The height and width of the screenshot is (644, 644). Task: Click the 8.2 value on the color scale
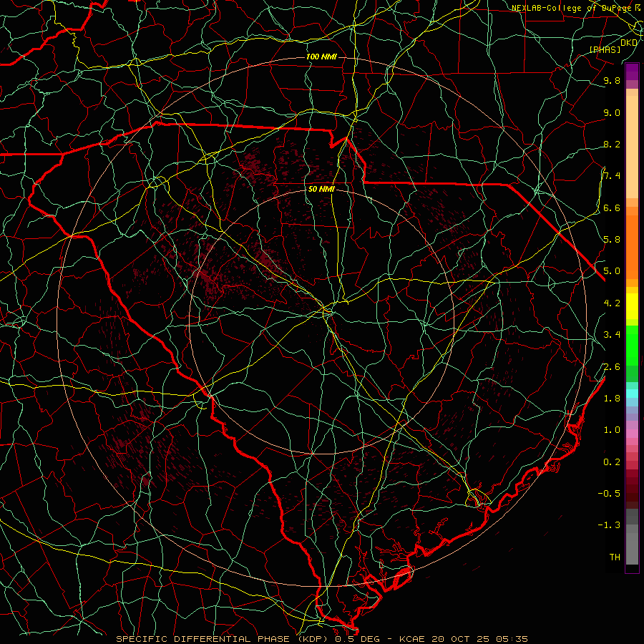(612, 145)
